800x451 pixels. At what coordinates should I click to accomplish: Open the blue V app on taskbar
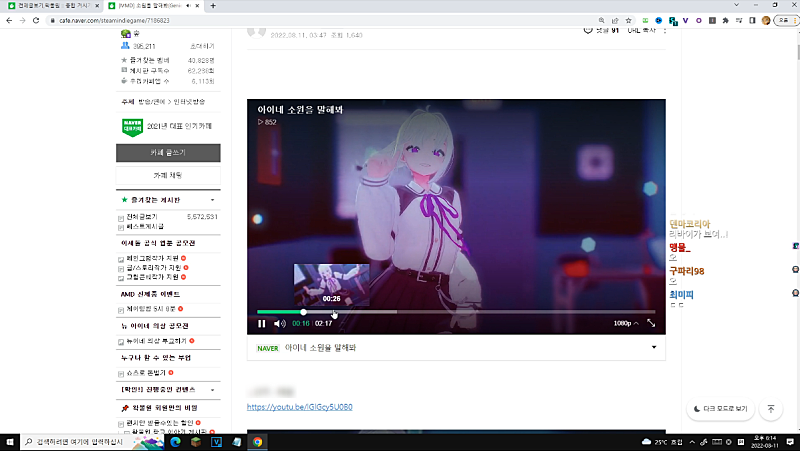pos(216,442)
